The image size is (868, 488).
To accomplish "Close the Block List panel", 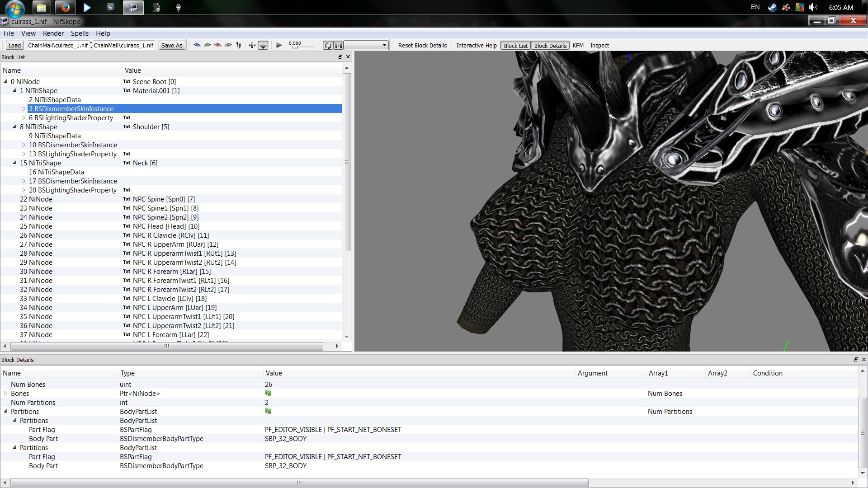I will pos(348,57).
